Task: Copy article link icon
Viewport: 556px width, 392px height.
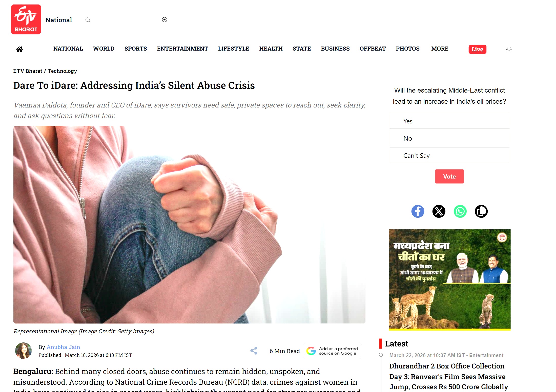Action: coord(481,211)
